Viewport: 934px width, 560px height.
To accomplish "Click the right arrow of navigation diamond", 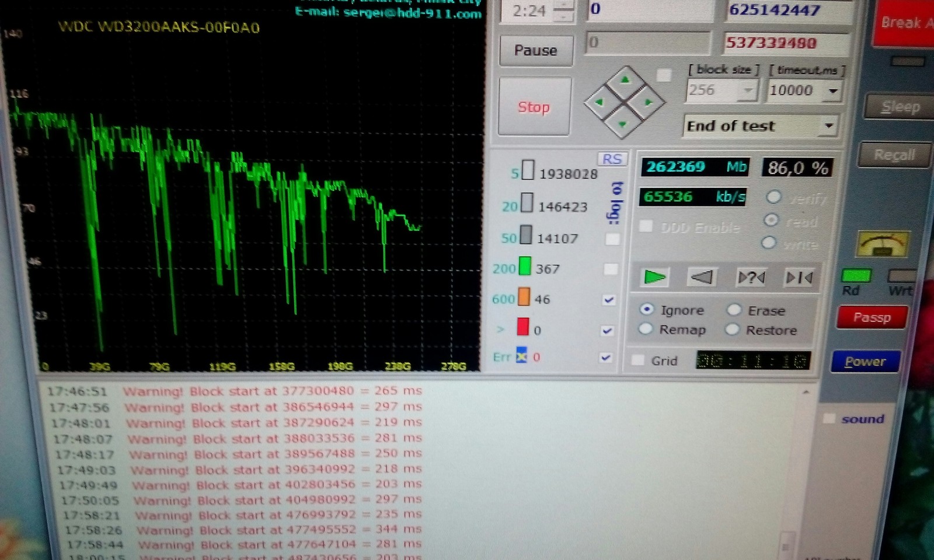I will [x=649, y=102].
